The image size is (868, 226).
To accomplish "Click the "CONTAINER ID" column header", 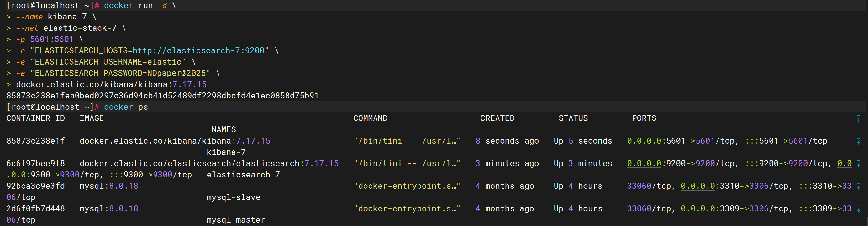I will coord(35,118).
